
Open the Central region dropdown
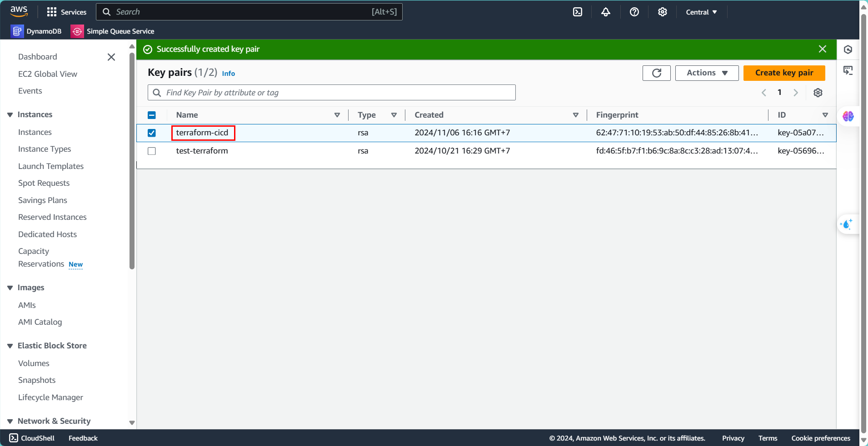point(701,12)
